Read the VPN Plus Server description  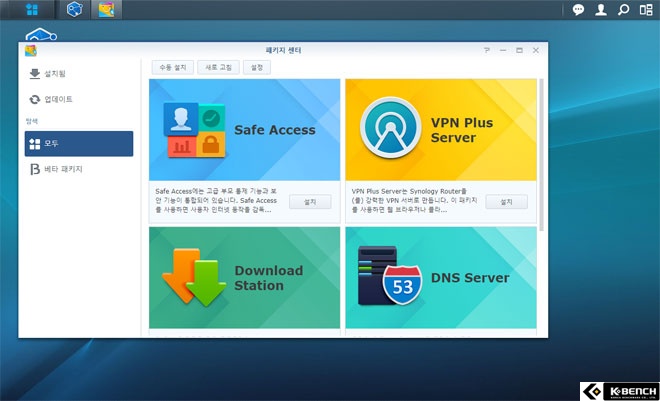click(414, 200)
